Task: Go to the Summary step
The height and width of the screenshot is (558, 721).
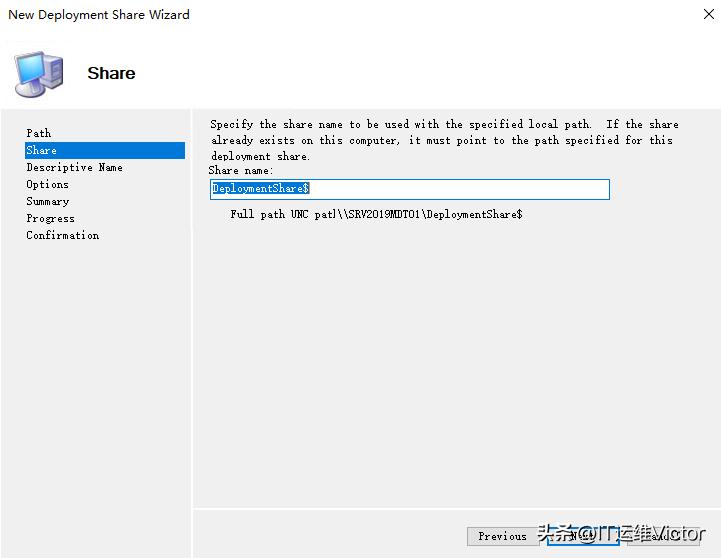Action: [47, 201]
